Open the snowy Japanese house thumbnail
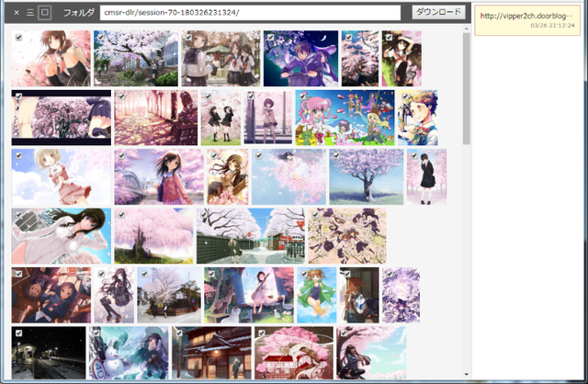 pyautogui.click(x=212, y=353)
